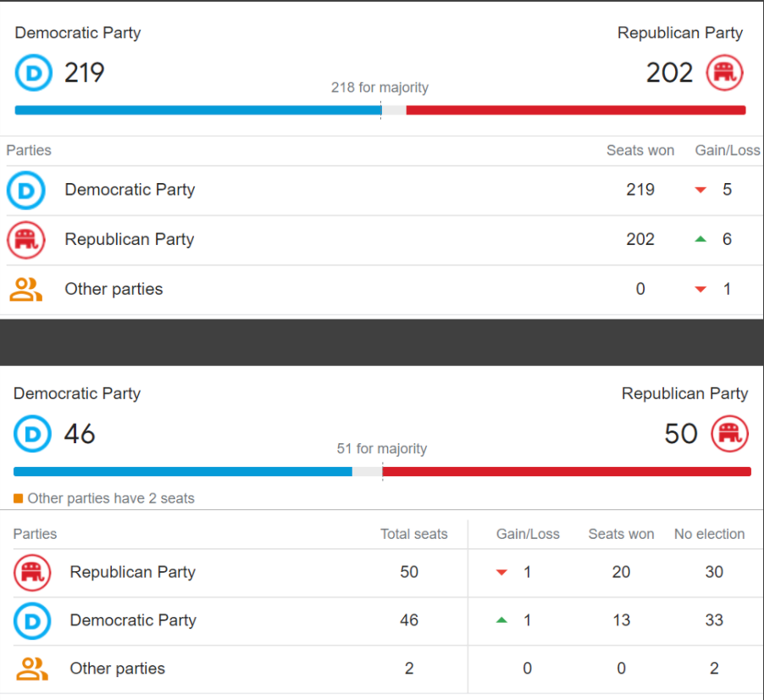Select Democratic icon in the 219 seats-won row
The image size is (764, 700).
click(x=25, y=190)
